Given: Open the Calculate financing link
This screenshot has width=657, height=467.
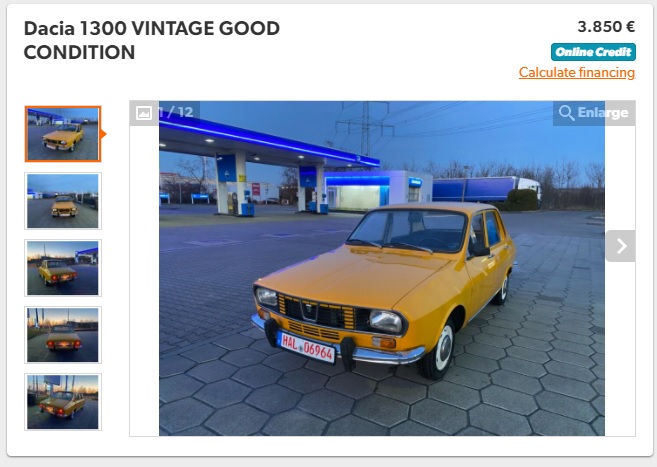Looking at the screenshot, I should pyautogui.click(x=577, y=72).
